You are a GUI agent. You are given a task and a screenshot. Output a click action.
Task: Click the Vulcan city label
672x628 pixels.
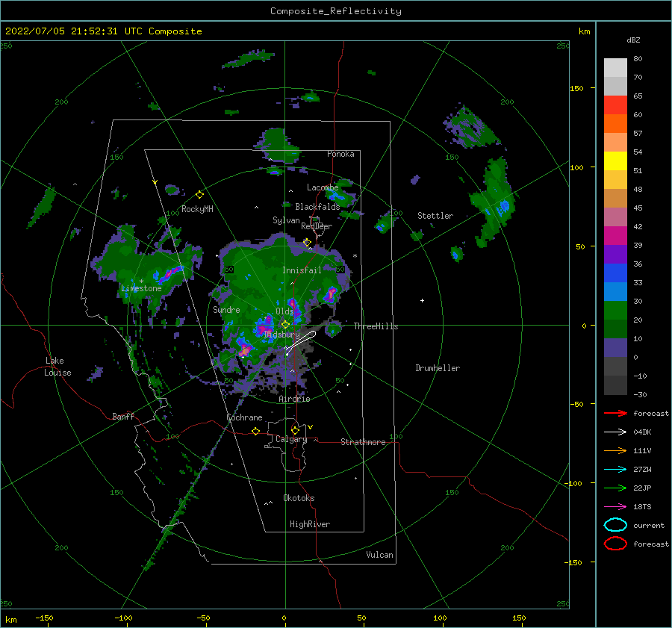pyautogui.click(x=379, y=555)
